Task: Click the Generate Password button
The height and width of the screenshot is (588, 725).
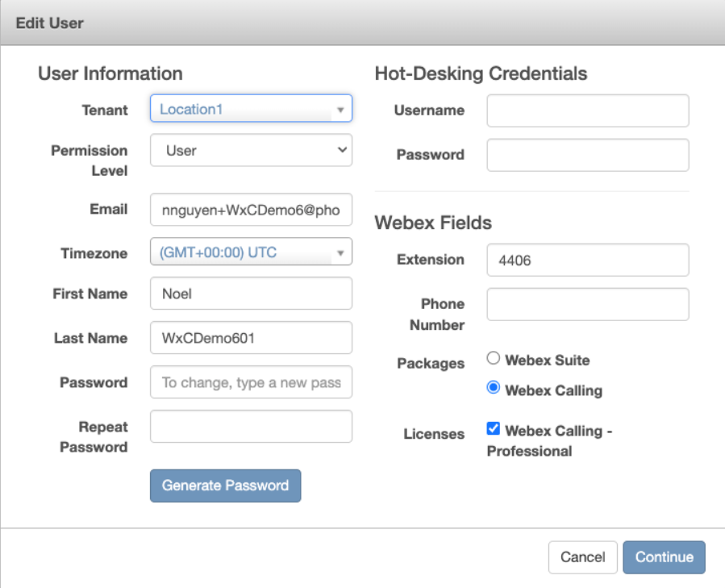Action: pos(226,486)
